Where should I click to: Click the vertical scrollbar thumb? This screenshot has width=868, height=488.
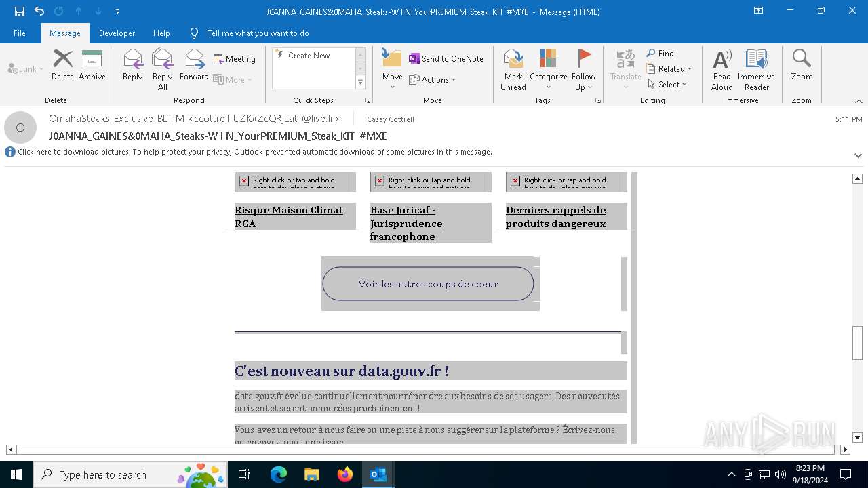857,343
